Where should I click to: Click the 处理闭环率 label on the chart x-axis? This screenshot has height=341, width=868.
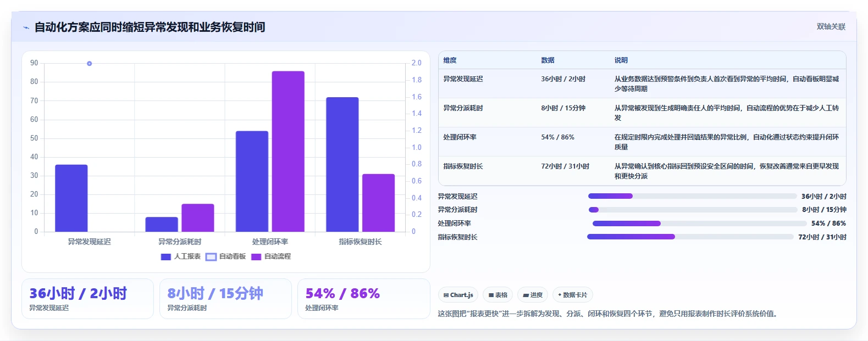click(x=270, y=242)
